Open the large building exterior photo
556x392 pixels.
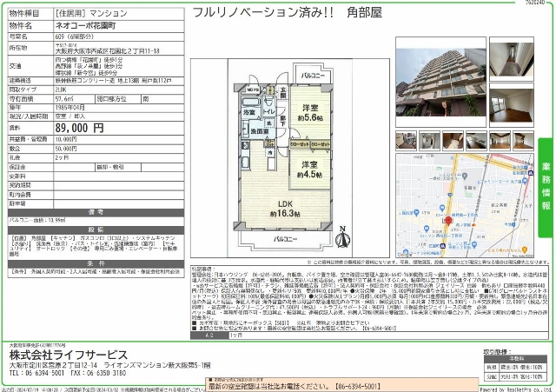coord(440,82)
